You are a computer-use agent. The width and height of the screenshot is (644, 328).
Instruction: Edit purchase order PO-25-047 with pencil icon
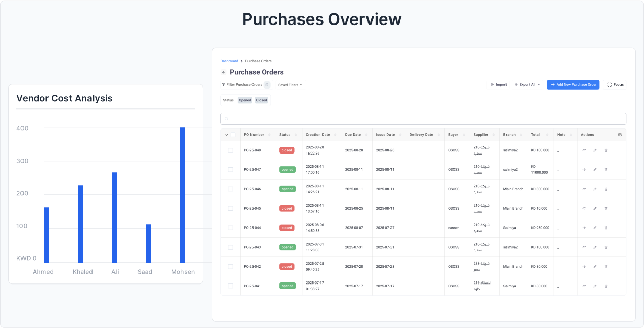595,170
